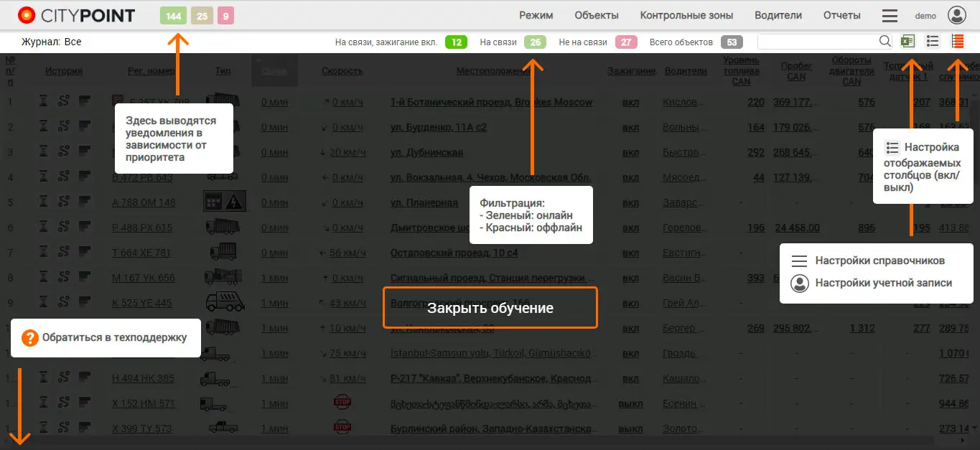The width and height of the screenshot is (980, 450).
Task: Go to the Отчеты menu item
Action: coord(842,15)
